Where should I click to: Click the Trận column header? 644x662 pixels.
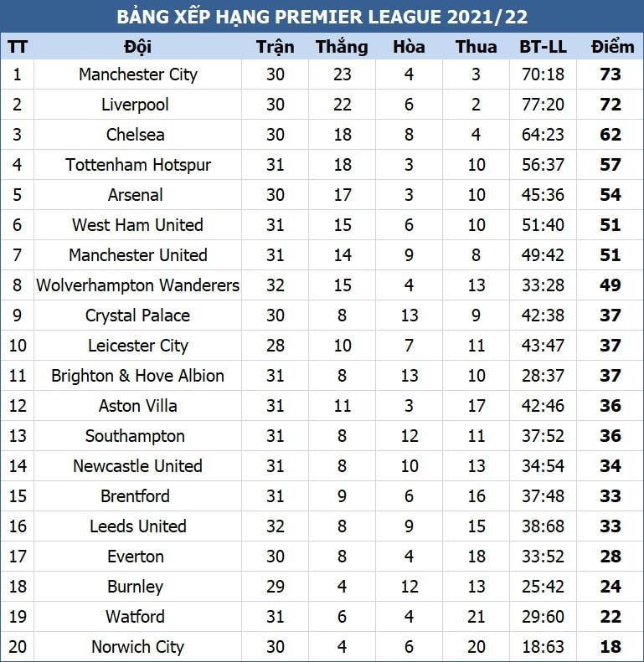tap(275, 47)
